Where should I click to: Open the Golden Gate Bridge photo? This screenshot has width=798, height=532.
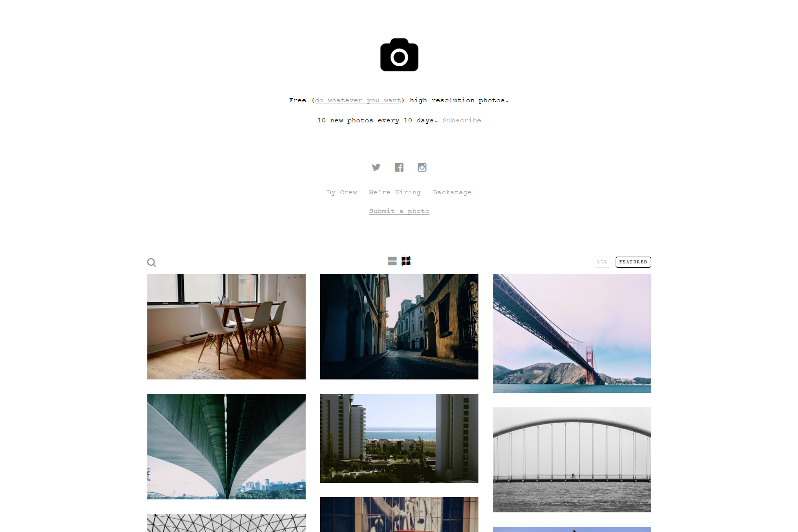(572, 333)
